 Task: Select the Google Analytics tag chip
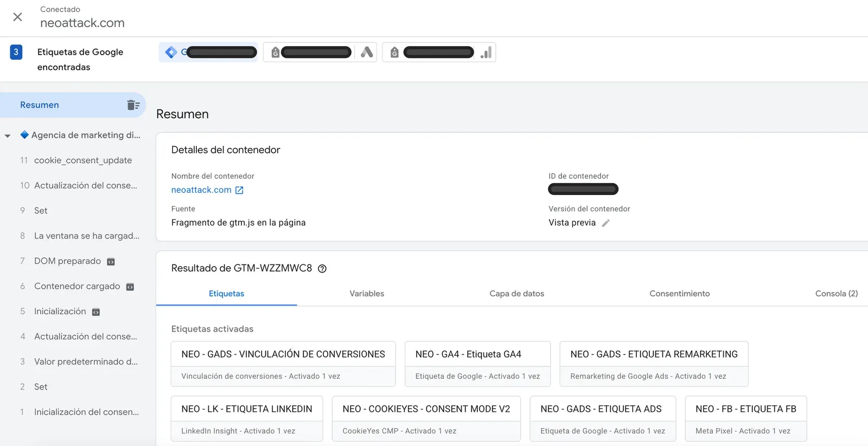coord(439,52)
